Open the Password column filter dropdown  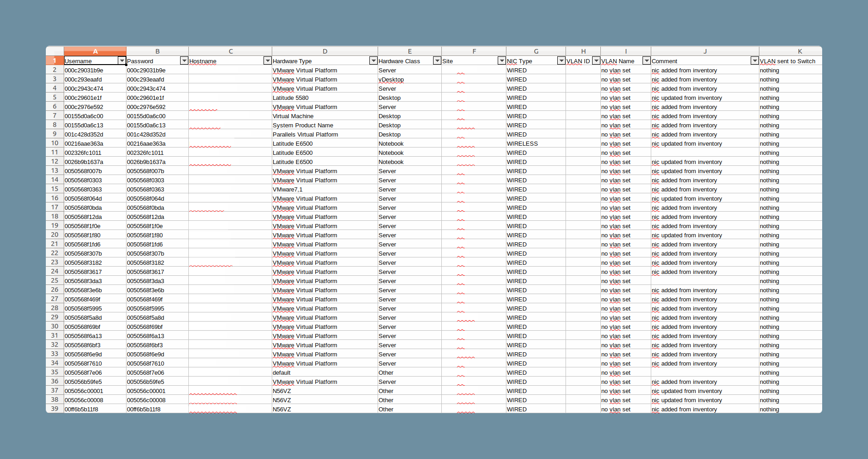184,61
